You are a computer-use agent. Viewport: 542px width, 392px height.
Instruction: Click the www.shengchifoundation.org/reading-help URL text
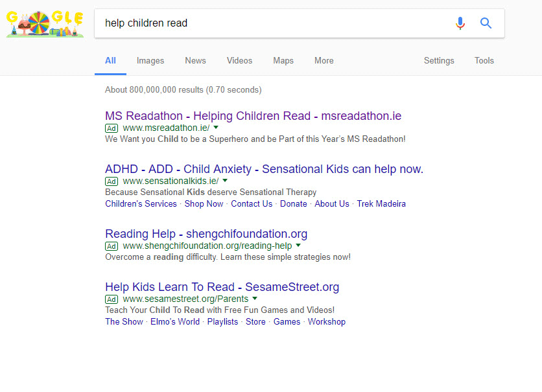207,246
